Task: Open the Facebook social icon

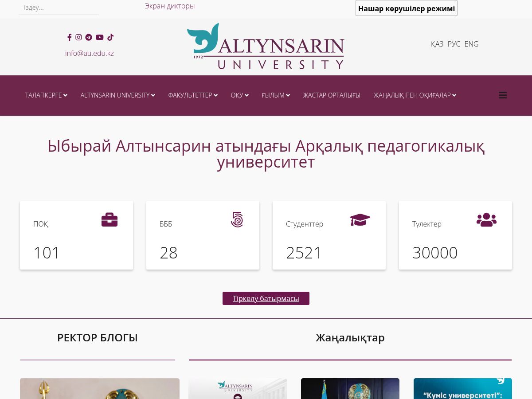Action: click(69, 37)
